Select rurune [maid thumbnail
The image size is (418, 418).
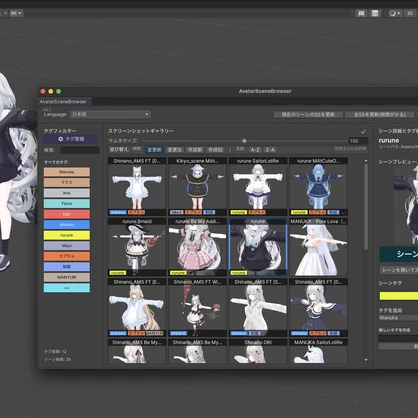[x=137, y=247]
